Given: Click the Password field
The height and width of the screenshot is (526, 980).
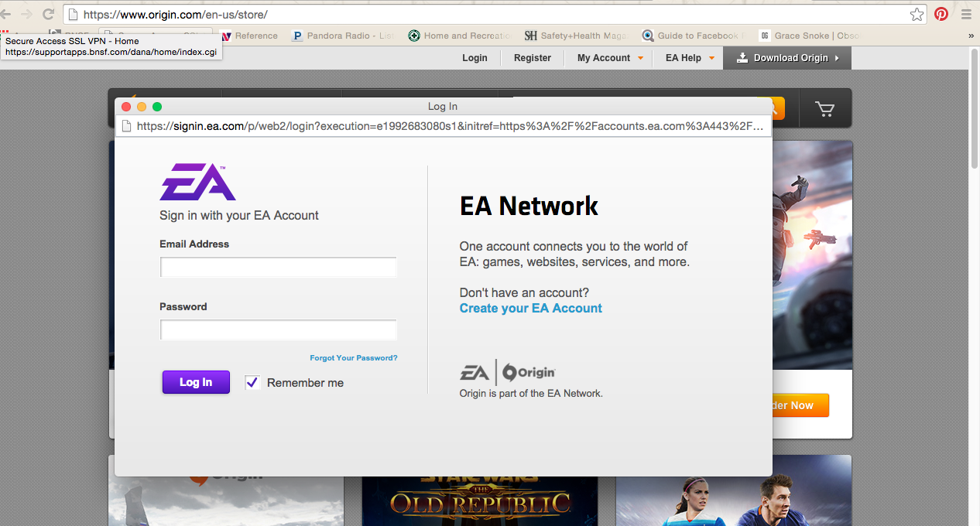Looking at the screenshot, I should pyautogui.click(x=279, y=330).
